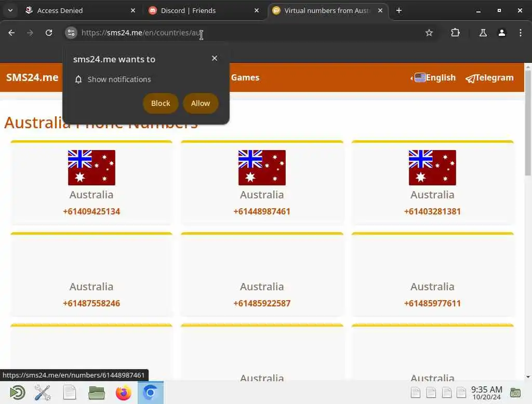Click the taskbar clock showing 9:35 AM
Viewport: 532px width, 404px height.
486,393
